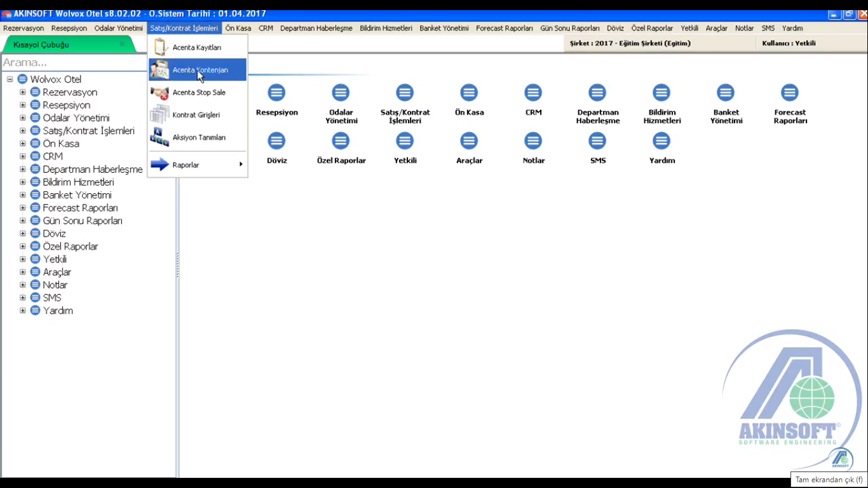Select Yetkili in the tree
868x488 pixels.
pos(55,259)
